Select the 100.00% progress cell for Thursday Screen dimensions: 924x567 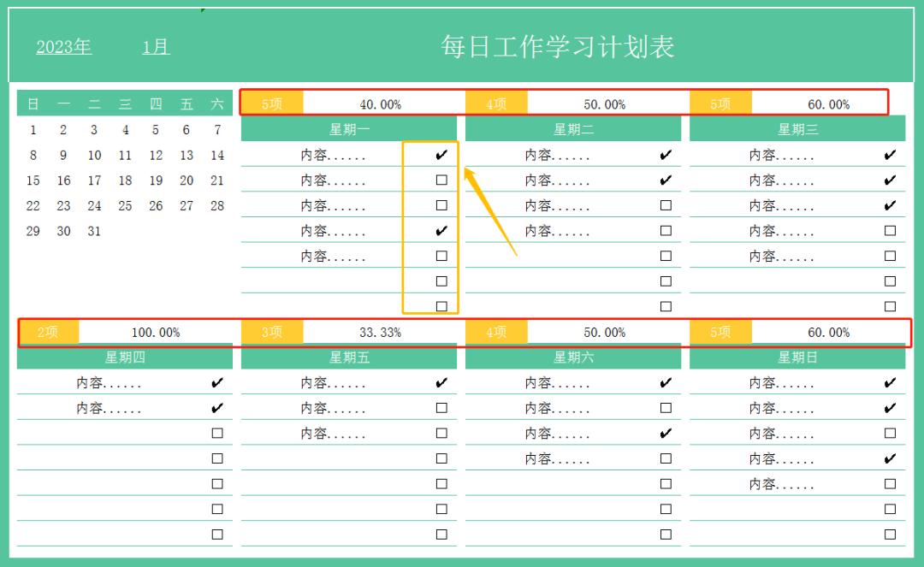[158, 332]
